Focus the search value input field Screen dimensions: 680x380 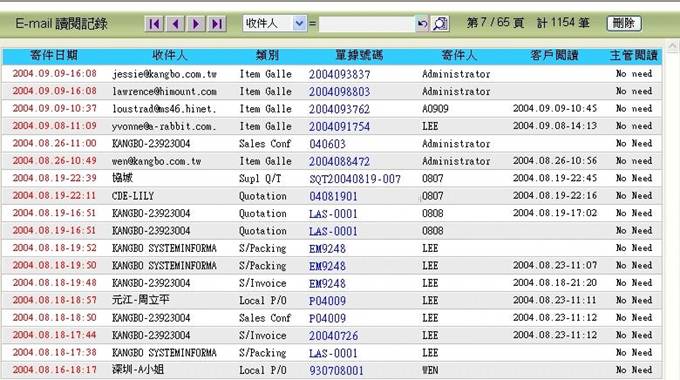click(x=367, y=23)
